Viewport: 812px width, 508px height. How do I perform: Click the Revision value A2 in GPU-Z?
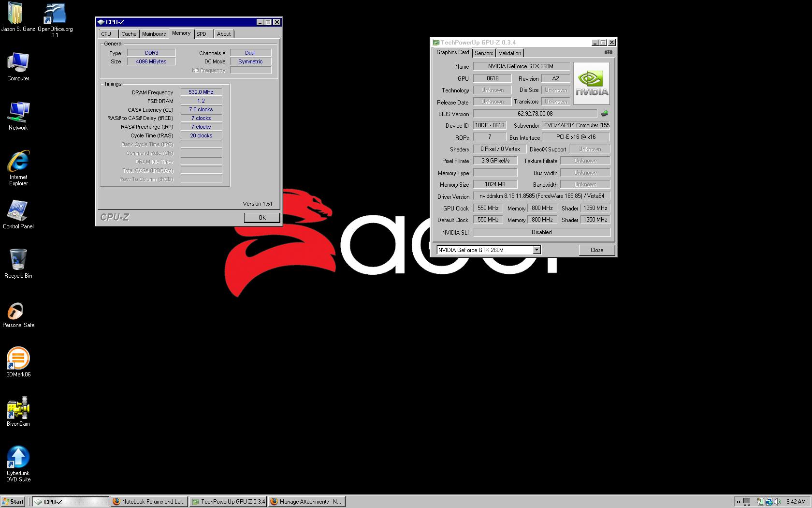(x=555, y=78)
